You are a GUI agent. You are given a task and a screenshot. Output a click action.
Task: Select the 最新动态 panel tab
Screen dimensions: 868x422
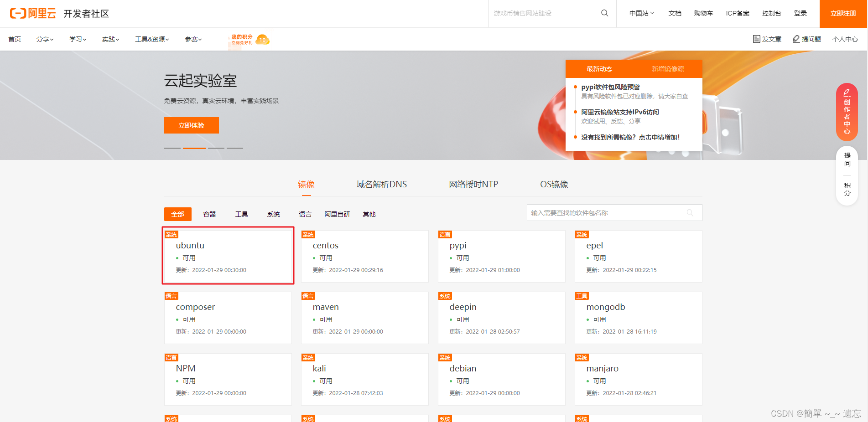pos(599,69)
